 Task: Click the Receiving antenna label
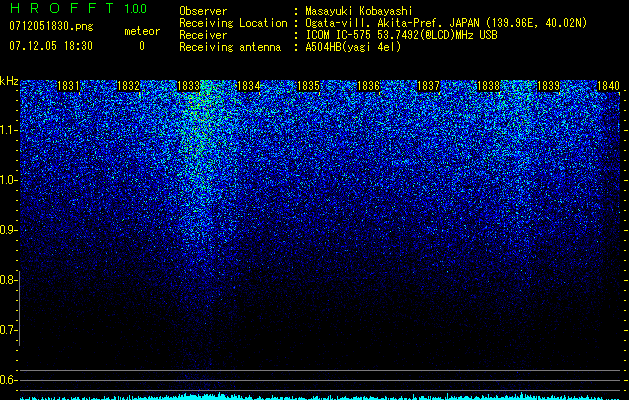(x=230, y=47)
